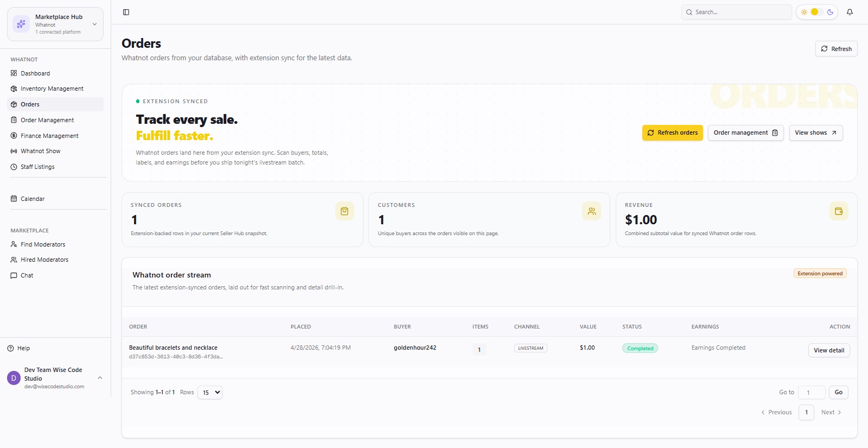Click the Find Moderators person-search icon

[x=14, y=244]
